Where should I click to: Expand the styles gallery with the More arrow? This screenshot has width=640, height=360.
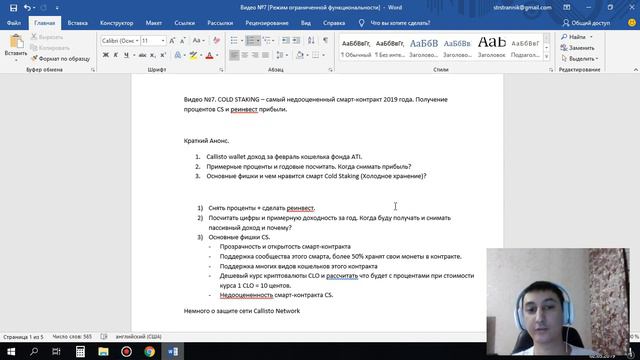pyautogui.click(x=547, y=57)
